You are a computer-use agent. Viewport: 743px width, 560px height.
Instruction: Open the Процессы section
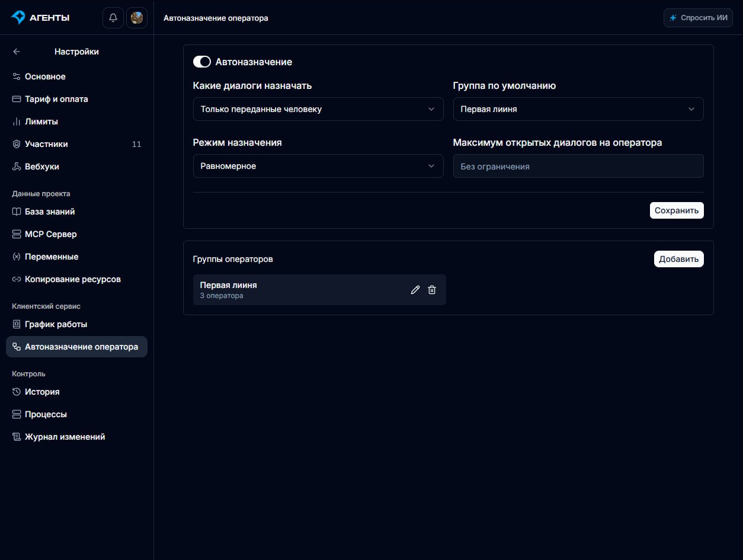pos(76,414)
